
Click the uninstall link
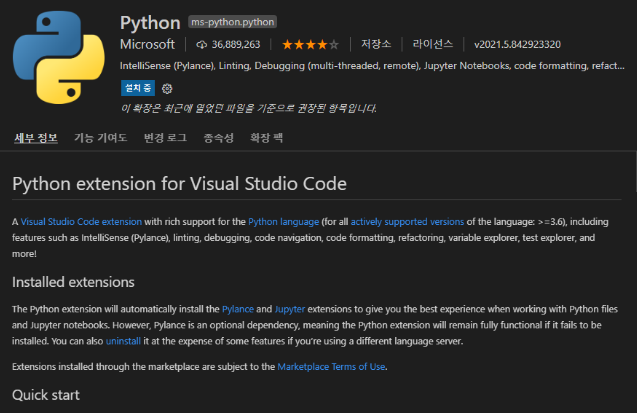[x=123, y=341]
